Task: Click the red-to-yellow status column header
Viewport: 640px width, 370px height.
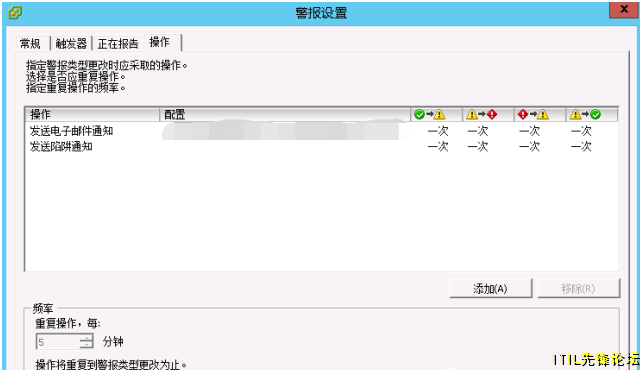Action: pos(540,115)
